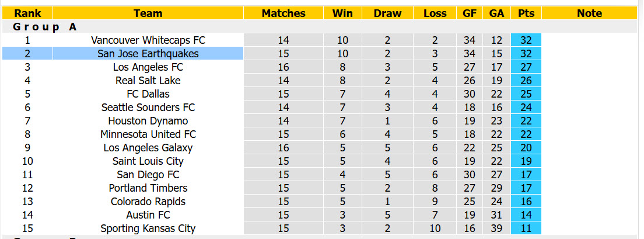This screenshot has height=239, width=644.
Task: Click Portland Timbers team name
Action: point(148,188)
